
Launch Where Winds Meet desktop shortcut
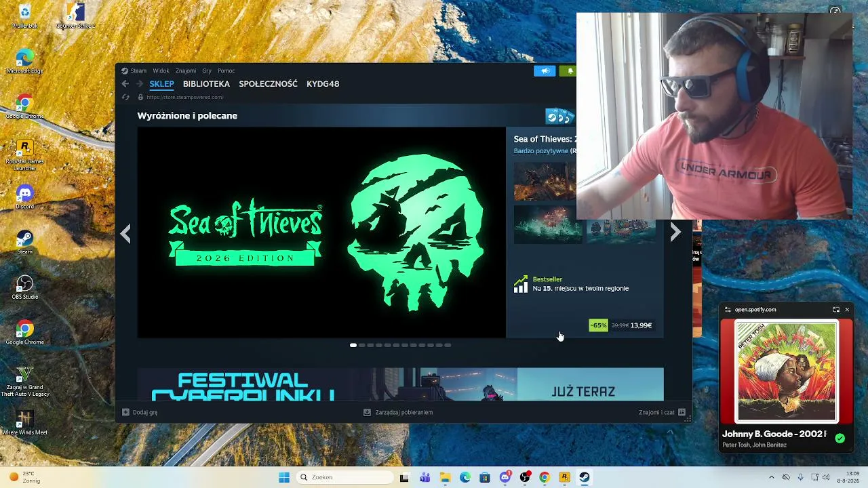(25, 423)
